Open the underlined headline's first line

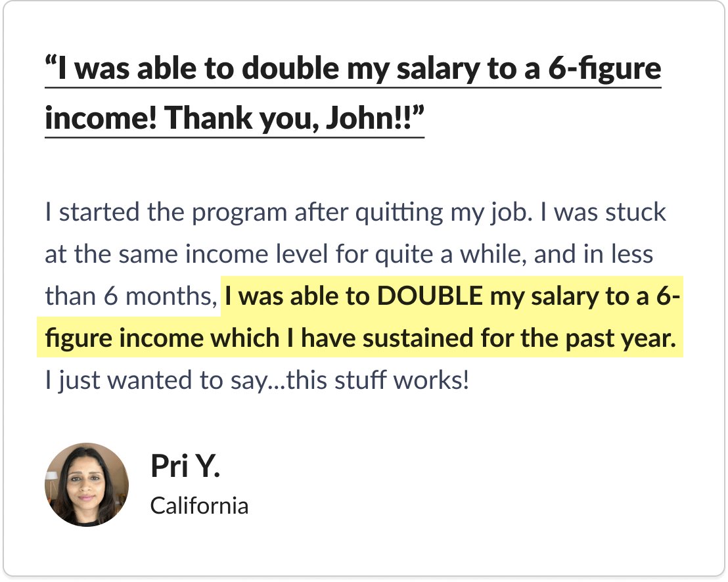[x=353, y=69]
